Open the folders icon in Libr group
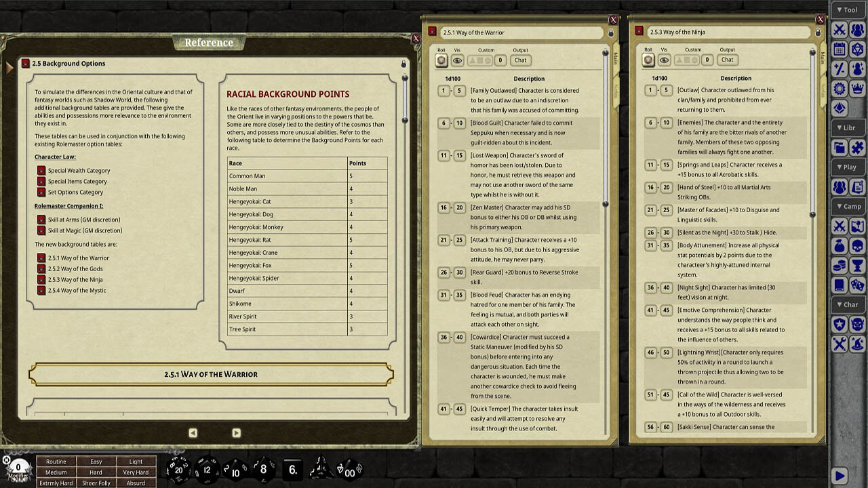This screenshot has width=868, height=488. coord(840,147)
